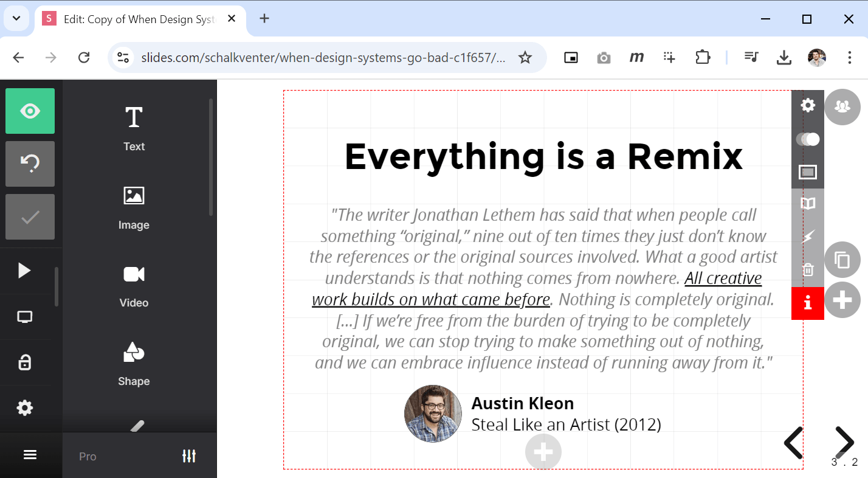Screen dimensions: 868x478
Task: Open a new browser tab
Action: [x=264, y=18]
